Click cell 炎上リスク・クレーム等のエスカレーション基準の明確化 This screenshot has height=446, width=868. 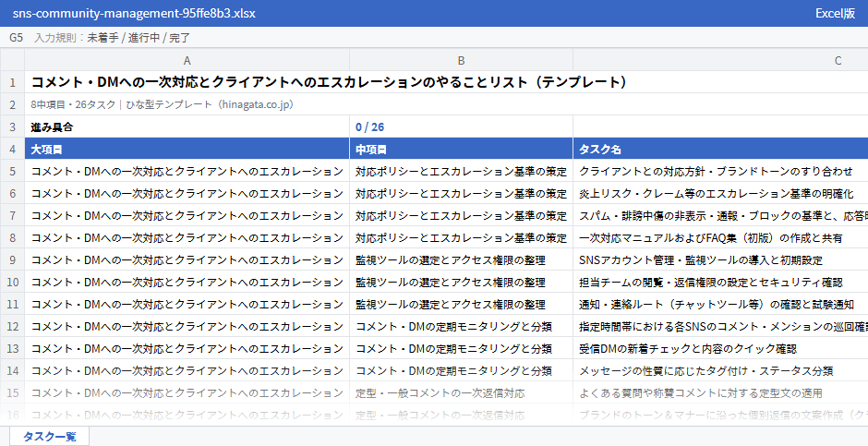point(720,193)
